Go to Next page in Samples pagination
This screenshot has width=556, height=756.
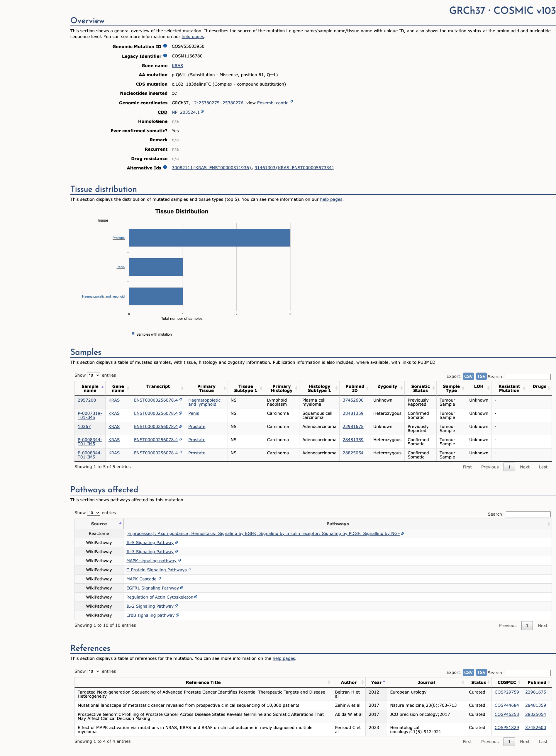point(524,467)
